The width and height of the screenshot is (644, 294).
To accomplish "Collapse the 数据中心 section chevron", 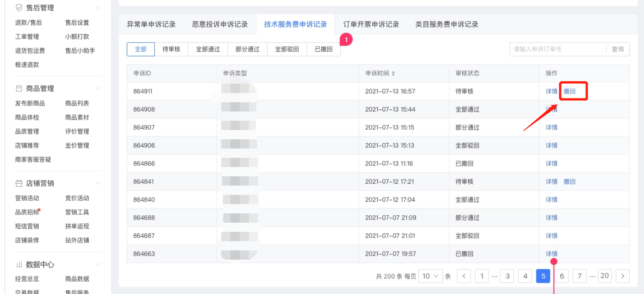I will pos(98,264).
